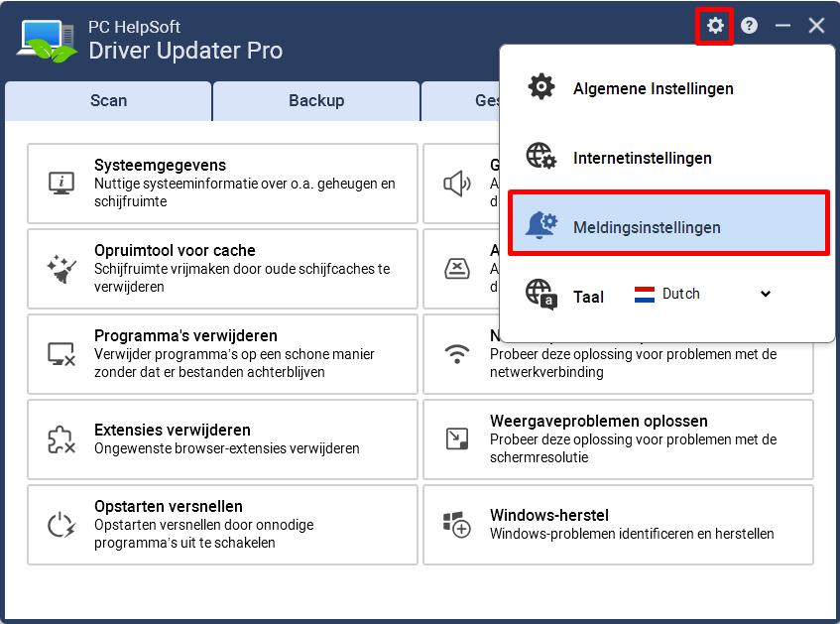Click the Systeemgegevens monitor info icon
The height and width of the screenshot is (624, 840).
pos(61,184)
